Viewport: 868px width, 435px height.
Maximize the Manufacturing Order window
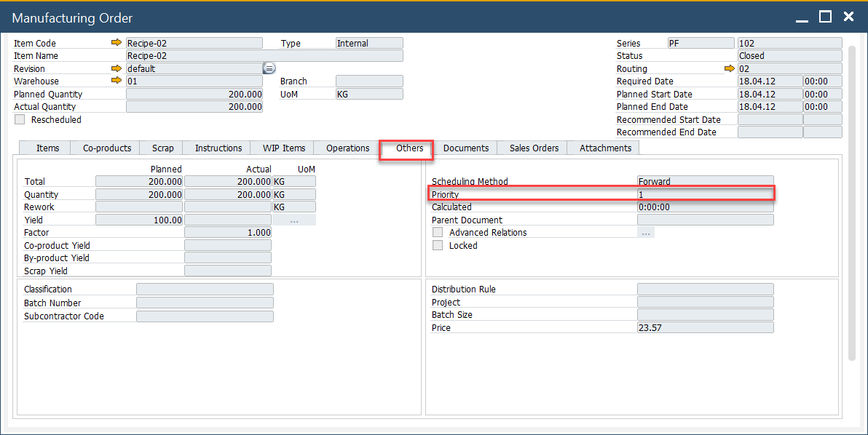pos(825,17)
